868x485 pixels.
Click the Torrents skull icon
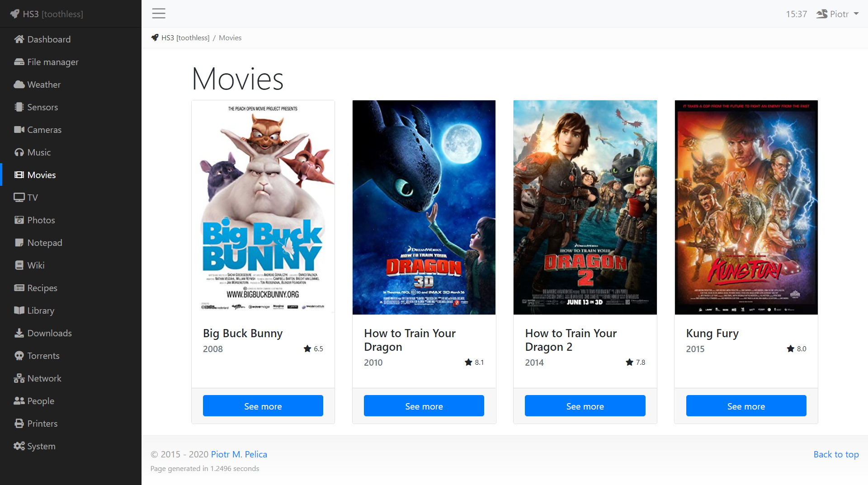point(19,356)
